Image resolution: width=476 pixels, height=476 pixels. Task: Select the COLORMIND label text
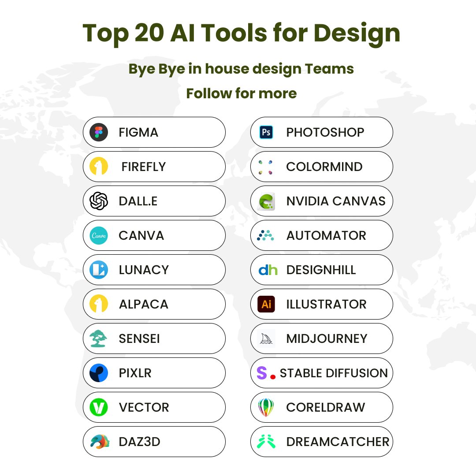(324, 167)
